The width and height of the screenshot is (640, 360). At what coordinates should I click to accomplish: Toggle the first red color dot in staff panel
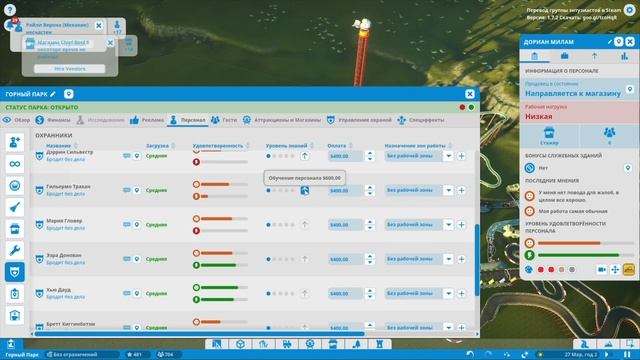pyautogui.click(x=541, y=269)
